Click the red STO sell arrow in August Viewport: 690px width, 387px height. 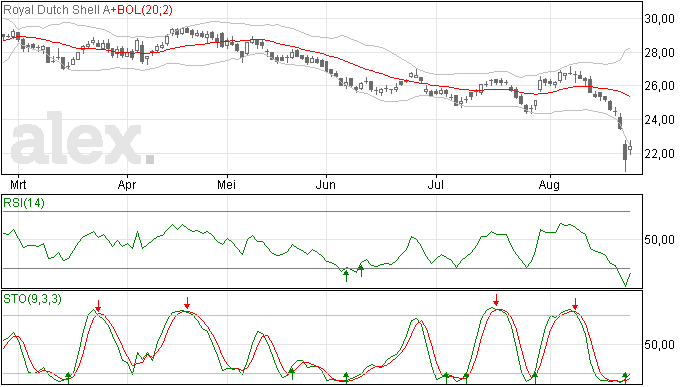tap(575, 303)
